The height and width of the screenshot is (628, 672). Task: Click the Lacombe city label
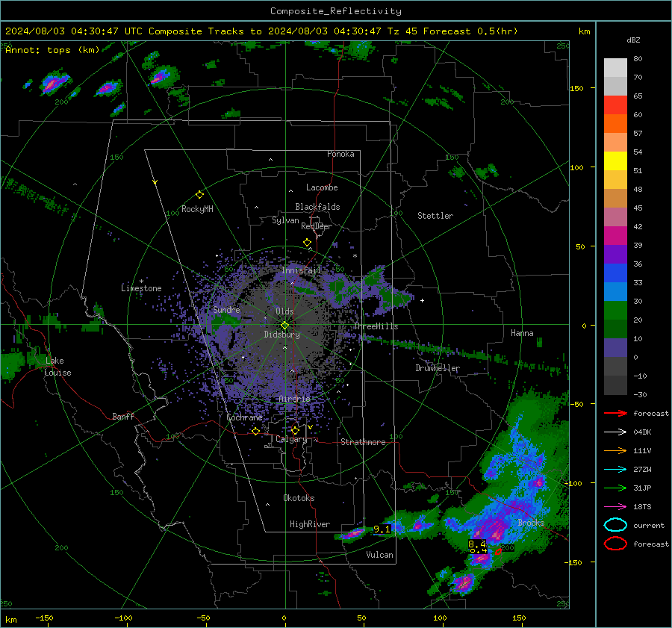322,187
